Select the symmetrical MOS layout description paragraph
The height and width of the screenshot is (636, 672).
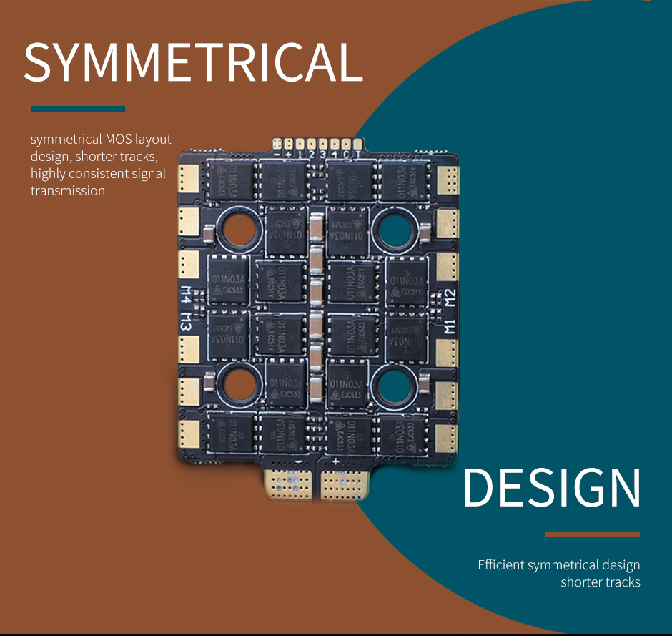[101, 165]
